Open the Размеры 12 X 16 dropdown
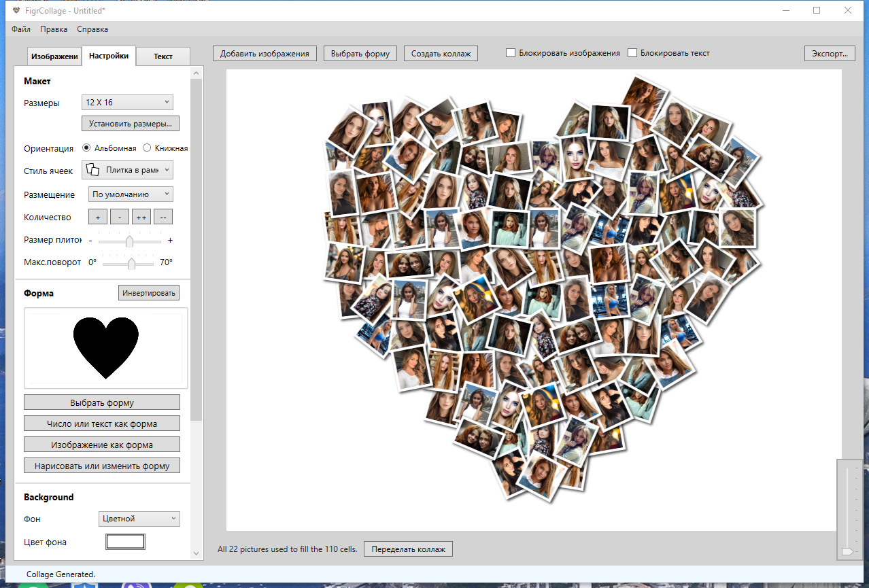The height and width of the screenshot is (588, 869). tap(127, 103)
